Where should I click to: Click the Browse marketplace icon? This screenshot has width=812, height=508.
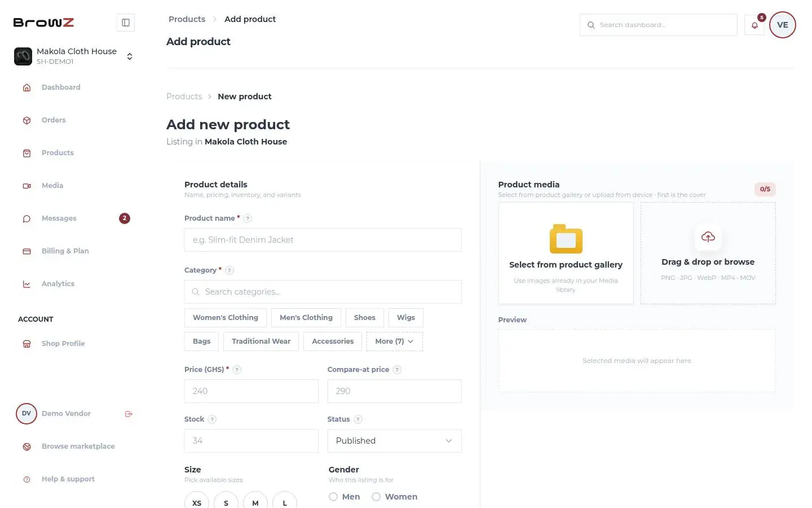pyautogui.click(x=27, y=446)
